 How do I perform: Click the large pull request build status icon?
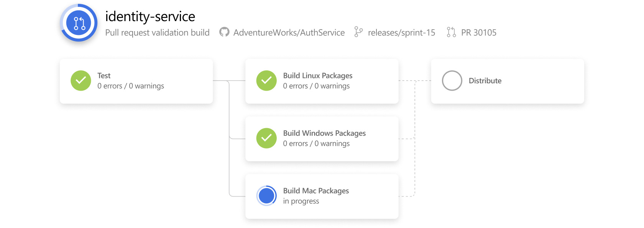coord(79,23)
